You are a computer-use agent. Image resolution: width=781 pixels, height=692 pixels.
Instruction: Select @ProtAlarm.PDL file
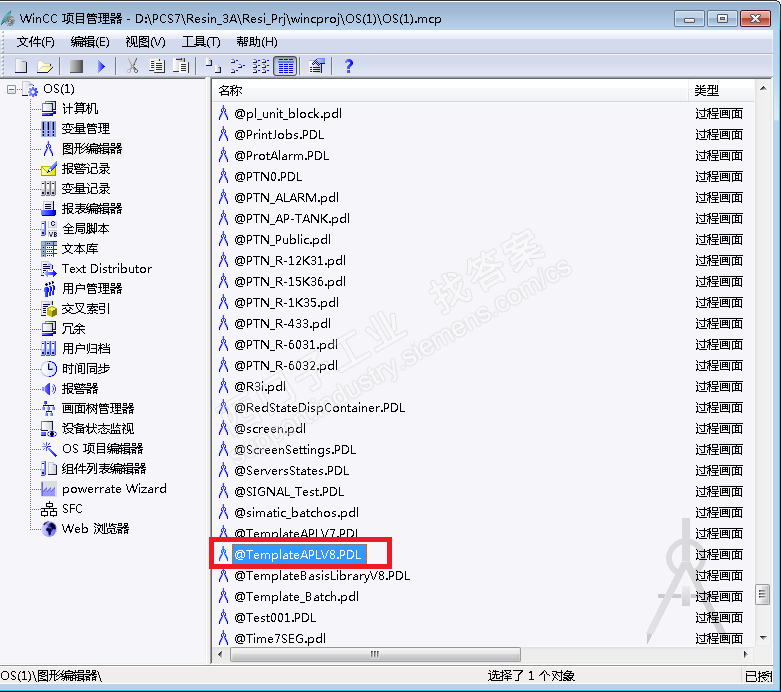pos(281,155)
